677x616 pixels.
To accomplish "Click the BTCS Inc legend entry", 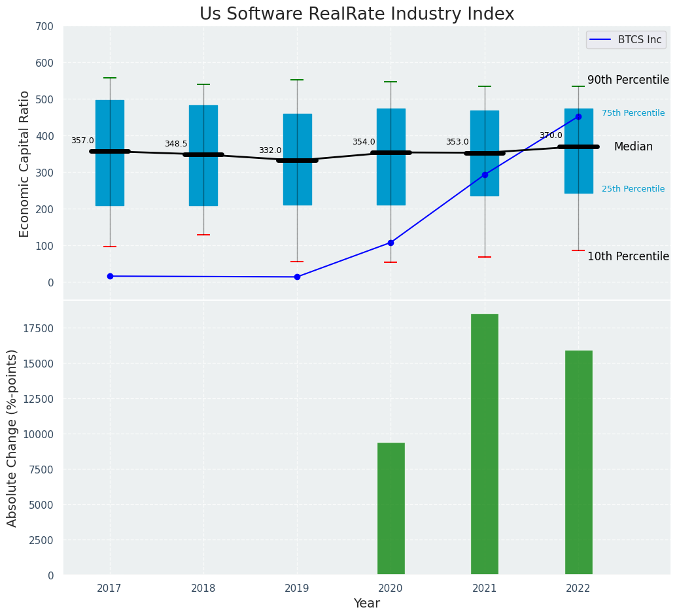I will click(626, 40).
